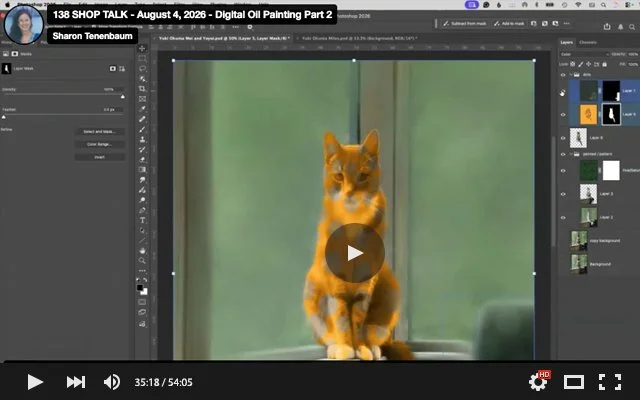Click big play button over video
This screenshot has width=640, height=400.
(x=354, y=253)
